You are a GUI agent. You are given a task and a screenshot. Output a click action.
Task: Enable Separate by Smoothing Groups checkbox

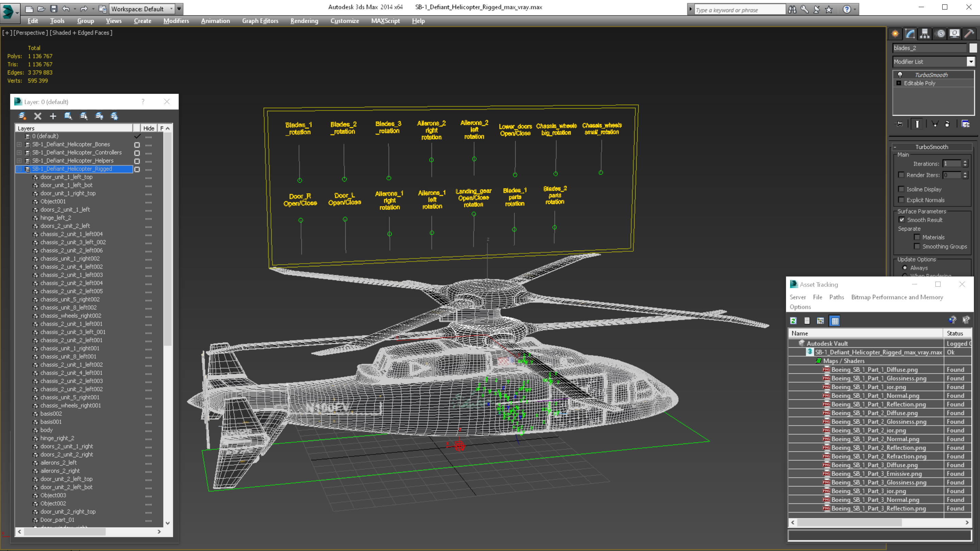coord(917,246)
